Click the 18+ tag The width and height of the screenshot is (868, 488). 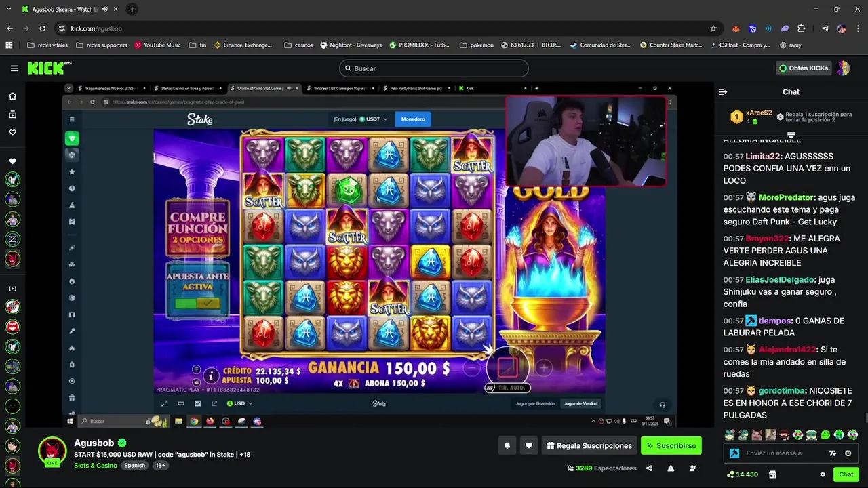pos(160,466)
